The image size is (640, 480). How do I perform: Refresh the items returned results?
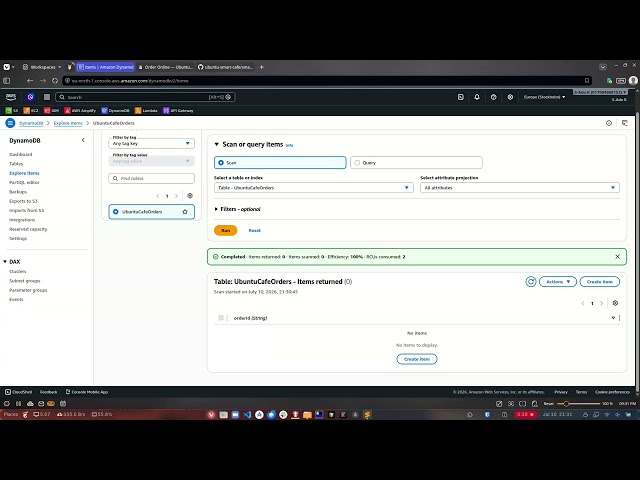click(531, 282)
